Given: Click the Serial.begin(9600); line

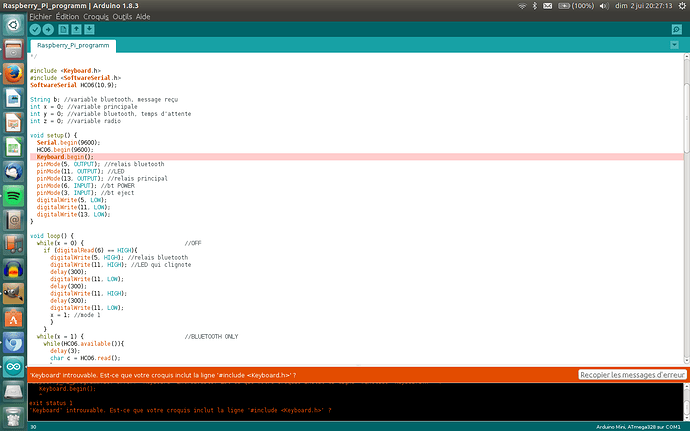Looking at the screenshot, I should pos(68,142).
